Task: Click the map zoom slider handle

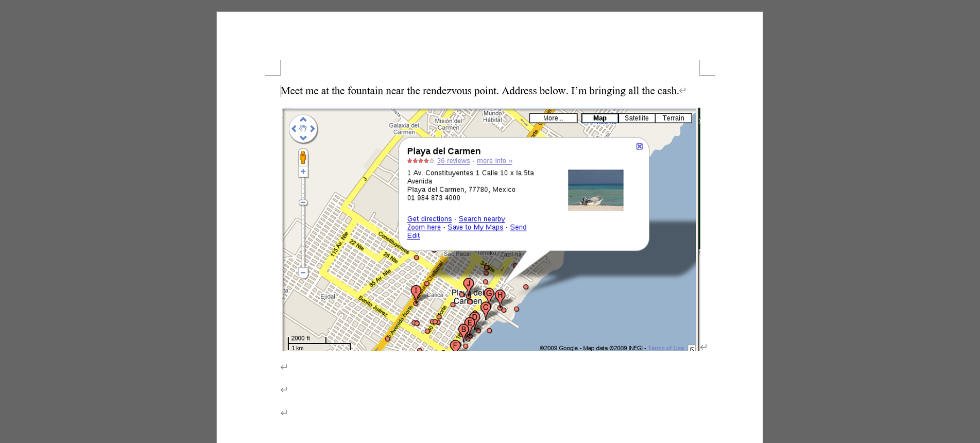Action: click(x=303, y=202)
